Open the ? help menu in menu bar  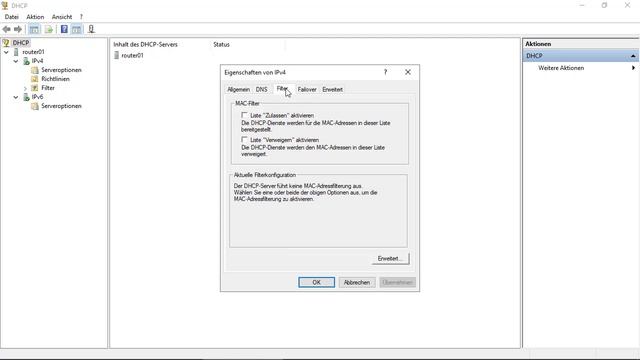click(x=81, y=17)
